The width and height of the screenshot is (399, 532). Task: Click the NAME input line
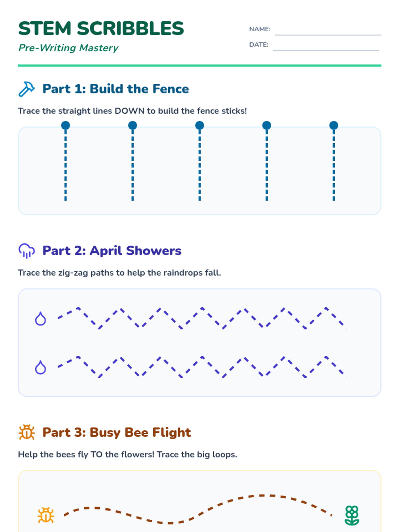pyautogui.click(x=328, y=31)
